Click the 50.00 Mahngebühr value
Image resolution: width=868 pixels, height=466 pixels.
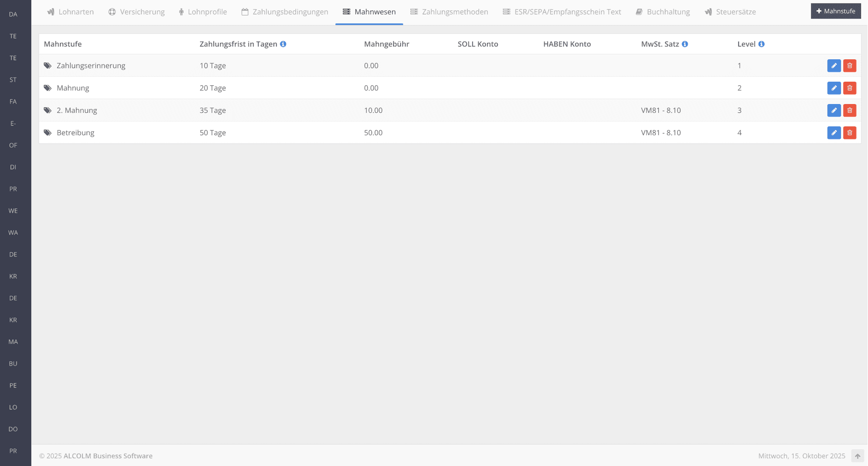373,133
